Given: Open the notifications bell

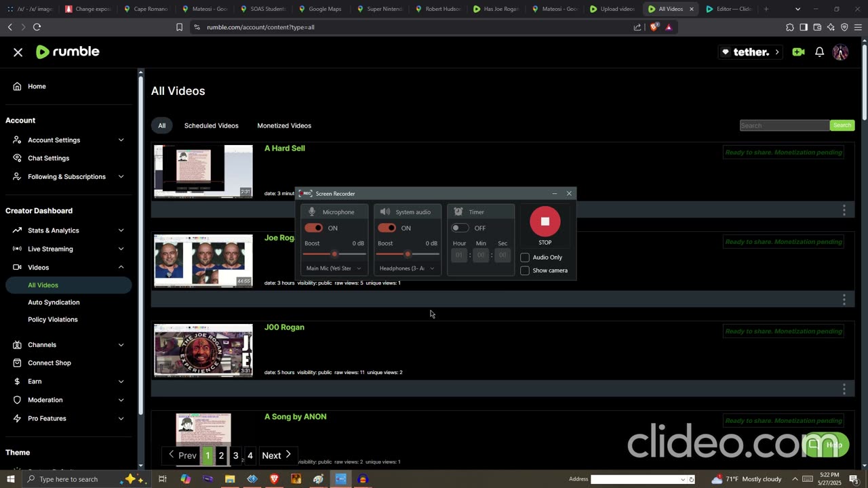Looking at the screenshot, I should coord(820,52).
